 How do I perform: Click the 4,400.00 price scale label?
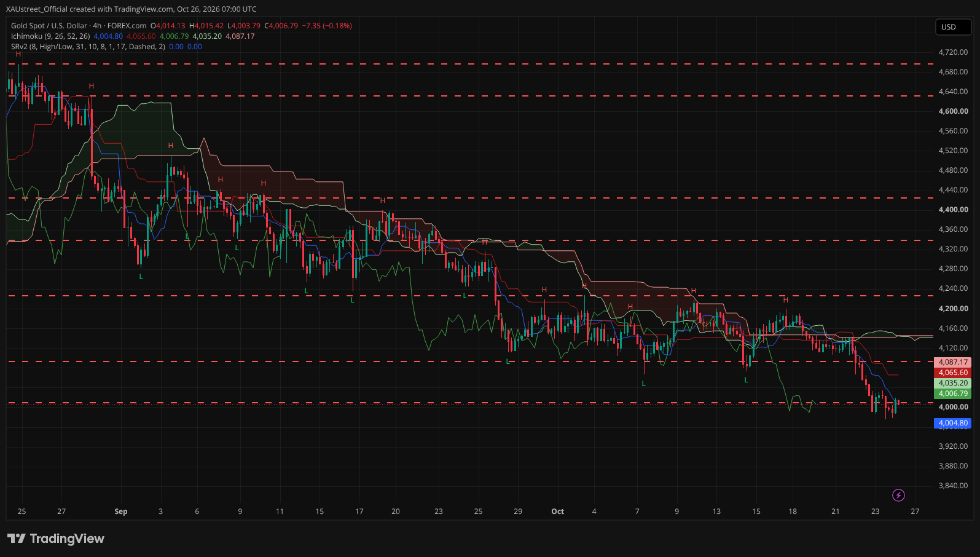(953, 210)
